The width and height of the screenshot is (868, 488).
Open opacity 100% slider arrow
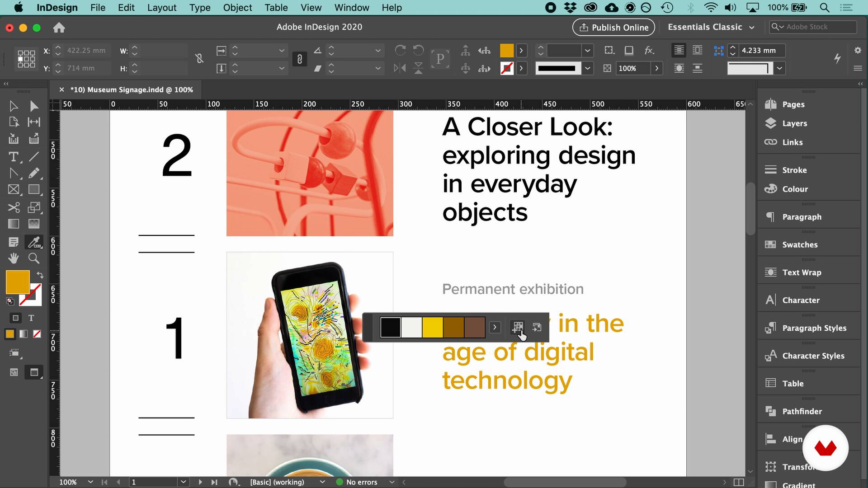point(657,68)
